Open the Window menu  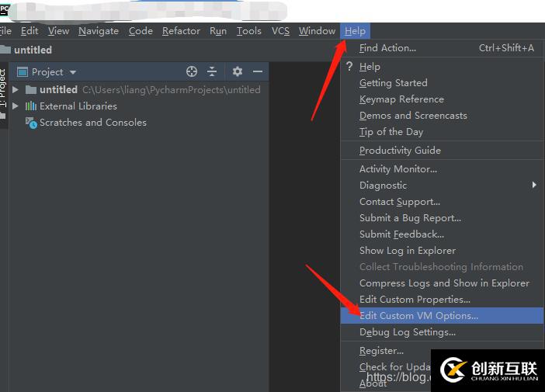[317, 31]
